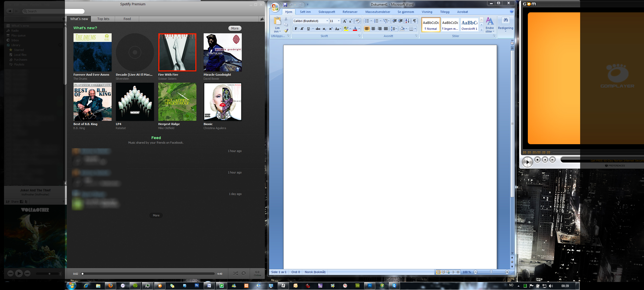Open the font size 11 dropdown

pyautogui.click(x=339, y=21)
